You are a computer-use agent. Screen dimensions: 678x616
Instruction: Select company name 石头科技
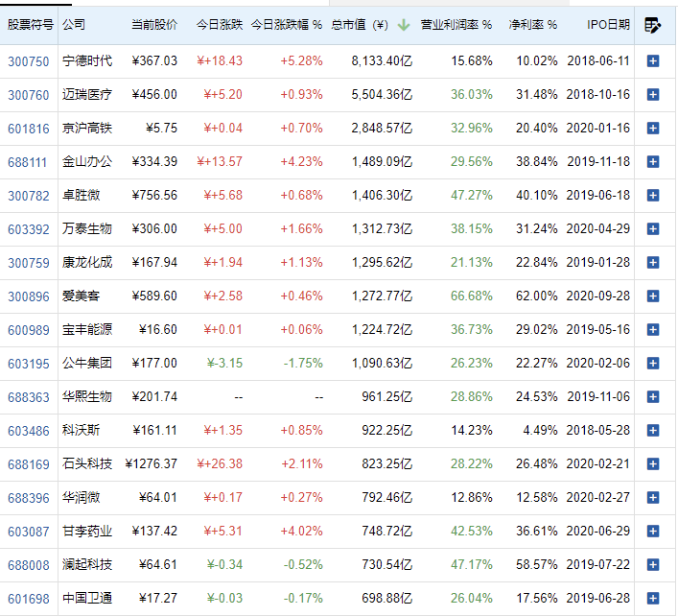(87, 463)
